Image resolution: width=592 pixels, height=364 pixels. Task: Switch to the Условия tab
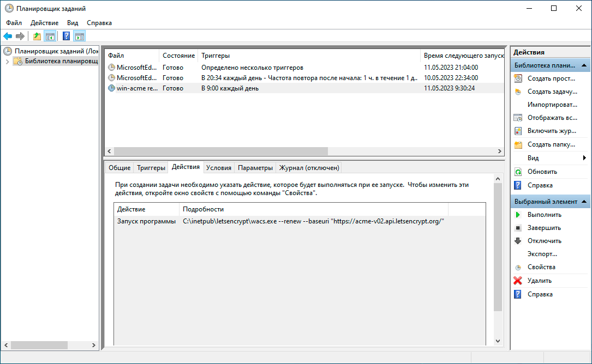(218, 168)
